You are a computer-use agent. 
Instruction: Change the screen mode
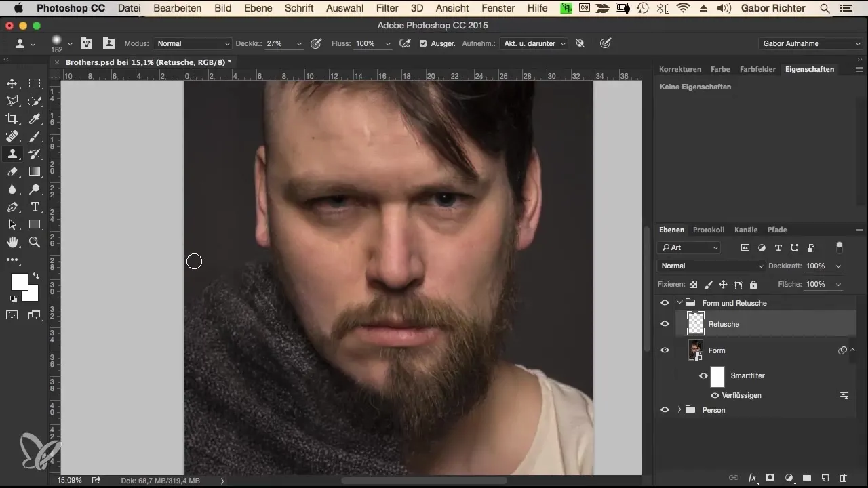tap(35, 314)
